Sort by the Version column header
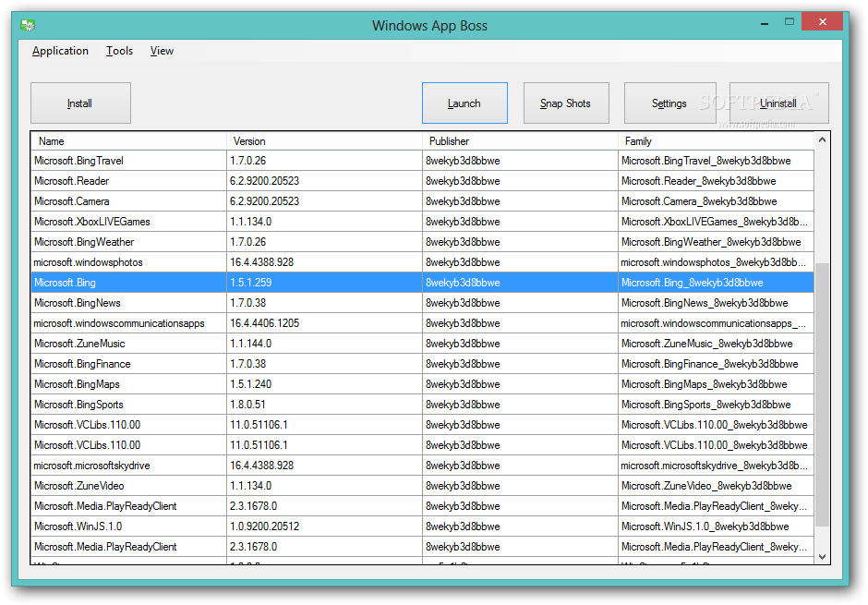868x605 pixels. click(x=324, y=141)
